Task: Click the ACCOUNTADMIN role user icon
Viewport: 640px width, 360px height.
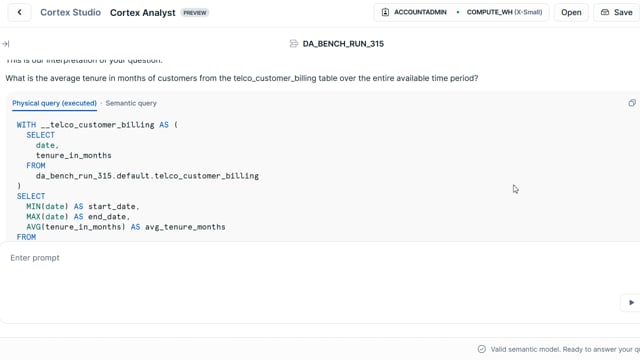Action: pos(385,12)
